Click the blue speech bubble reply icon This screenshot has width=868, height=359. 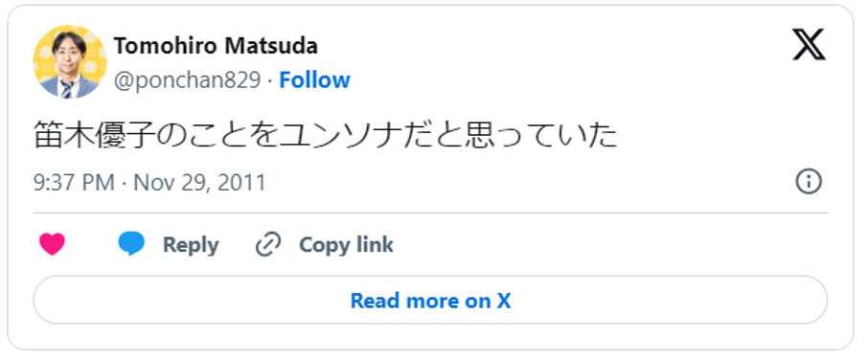tap(132, 244)
